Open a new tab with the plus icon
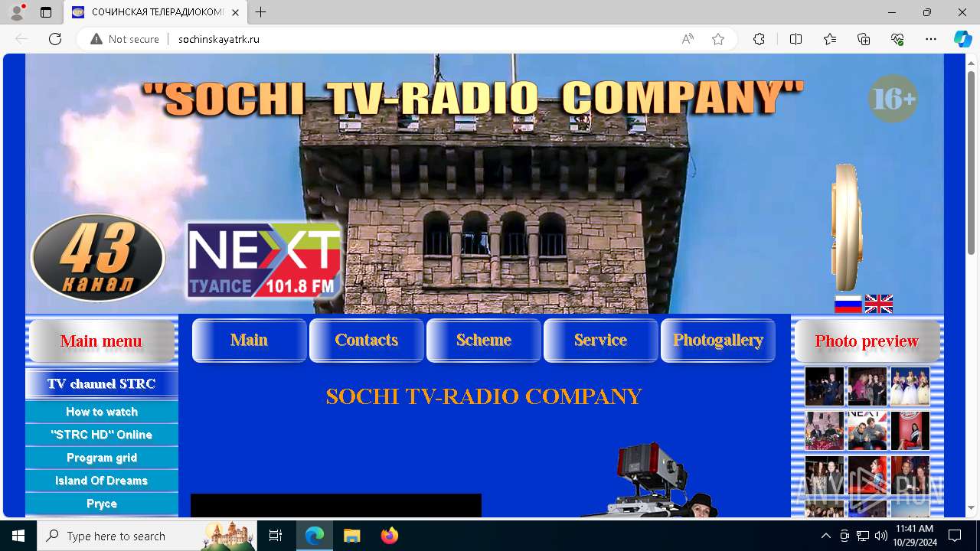Viewport: 980px width, 551px height. tap(261, 12)
